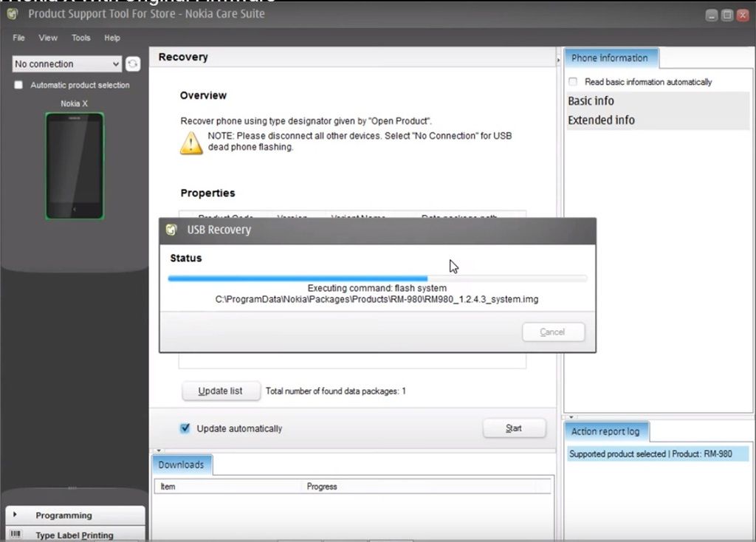Expand the Programming section
756x542 pixels.
(63, 515)
